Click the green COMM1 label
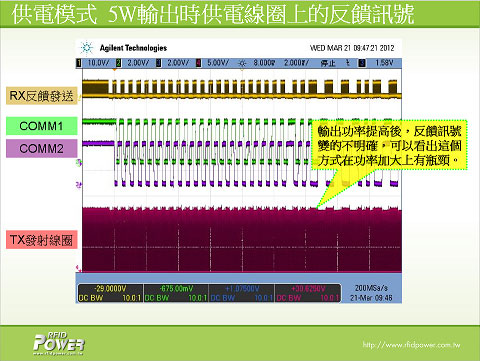The image size is (480, 361). pos(42,126)
